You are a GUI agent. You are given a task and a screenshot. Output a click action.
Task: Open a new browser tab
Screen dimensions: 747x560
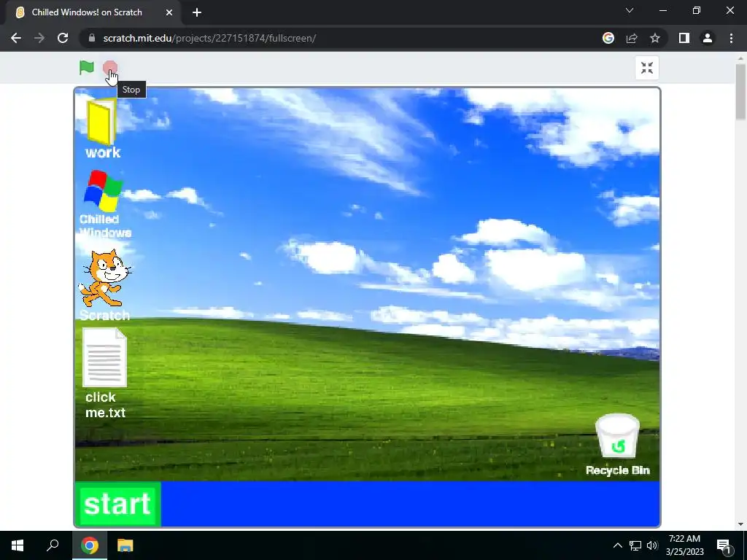point(197,12)
